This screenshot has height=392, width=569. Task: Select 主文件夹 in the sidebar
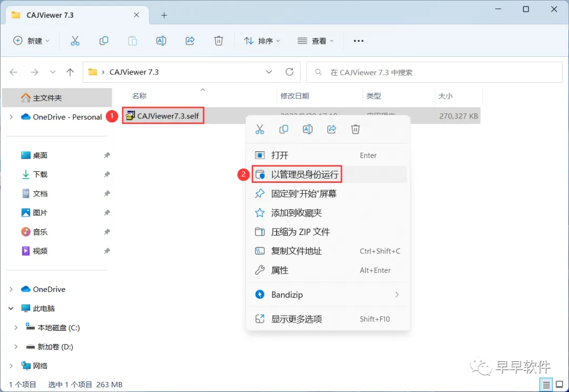57,97
